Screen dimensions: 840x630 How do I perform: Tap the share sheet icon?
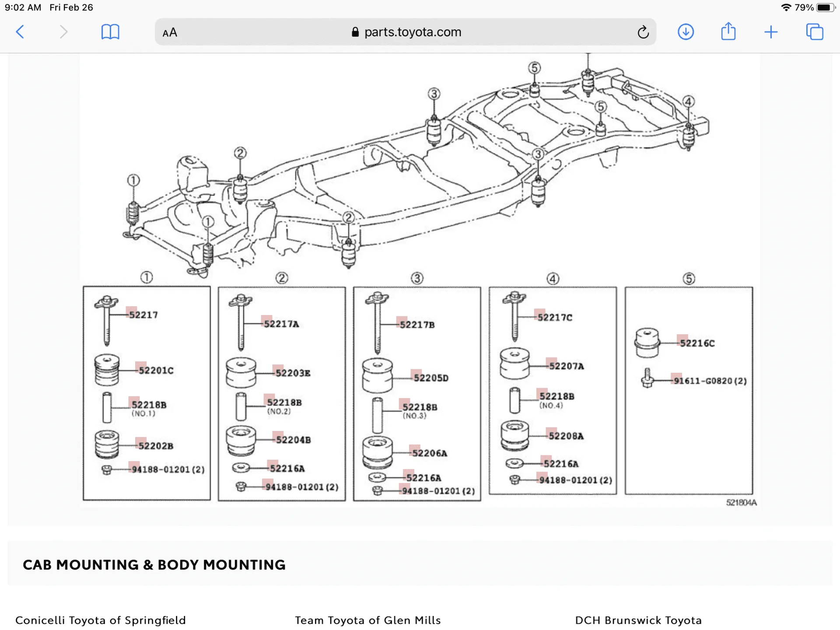coord(728,32)
